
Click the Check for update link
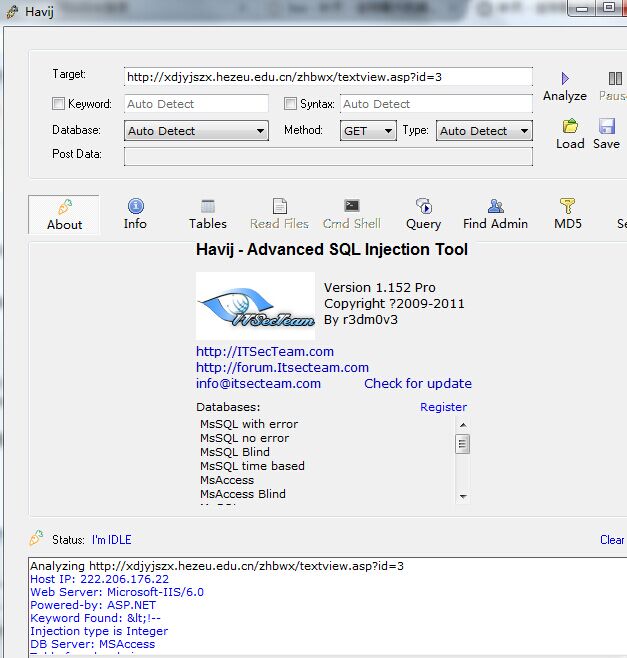point(418,384)
